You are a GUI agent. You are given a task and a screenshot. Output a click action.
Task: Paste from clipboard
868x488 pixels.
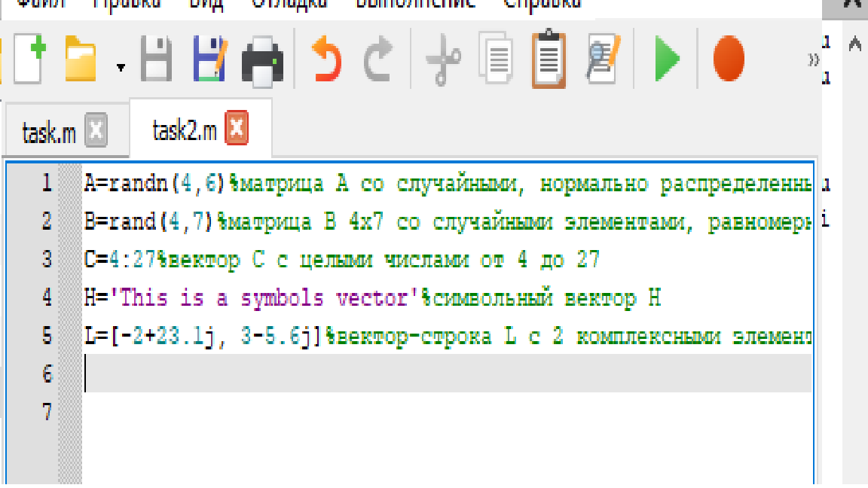(549, 60)
